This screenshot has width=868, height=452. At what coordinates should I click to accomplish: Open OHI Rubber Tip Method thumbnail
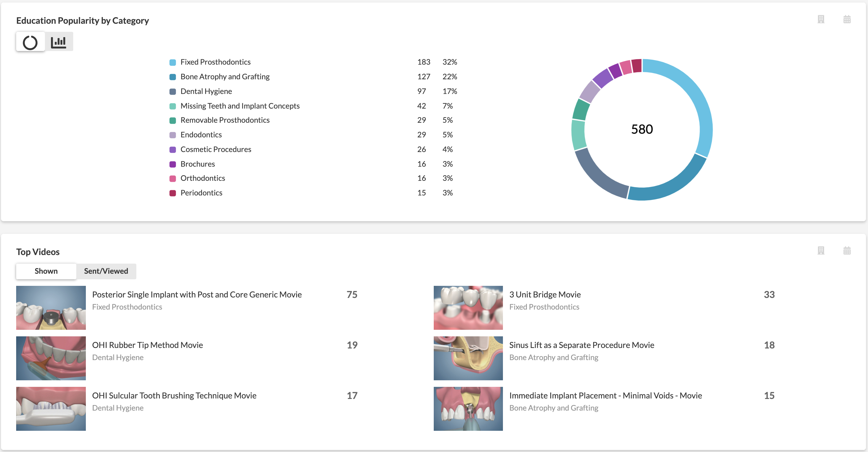51,358
